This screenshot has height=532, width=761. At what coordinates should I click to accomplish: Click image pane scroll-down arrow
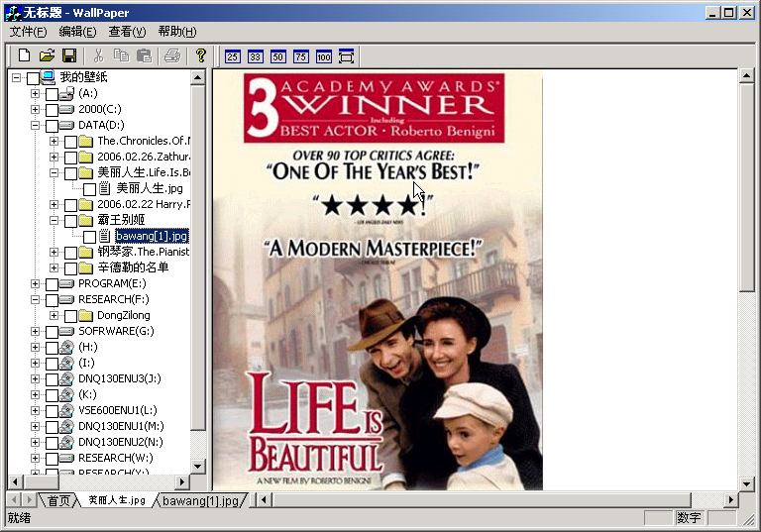(x=746, y=483)
